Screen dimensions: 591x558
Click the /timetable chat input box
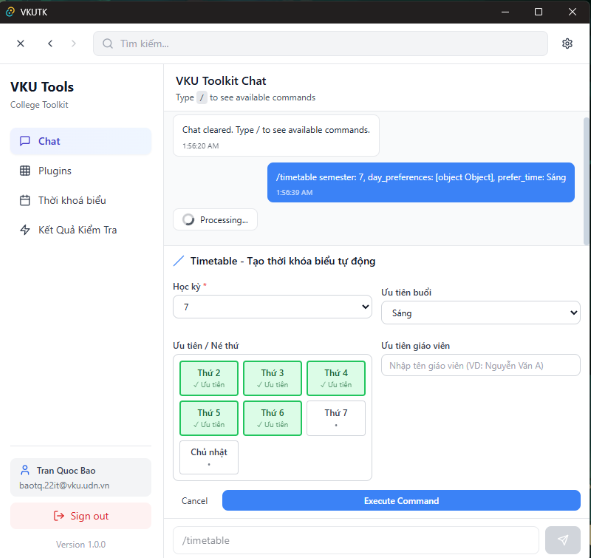(356, 540)
